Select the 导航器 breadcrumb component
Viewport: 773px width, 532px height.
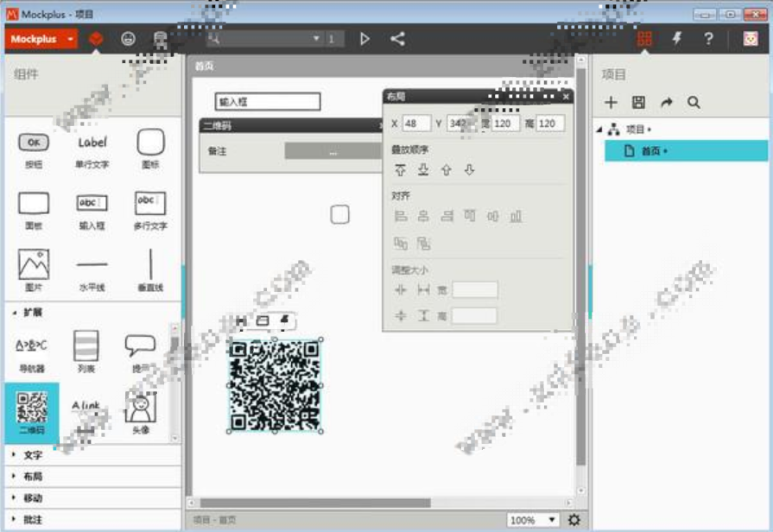click(x=32, y=353)
